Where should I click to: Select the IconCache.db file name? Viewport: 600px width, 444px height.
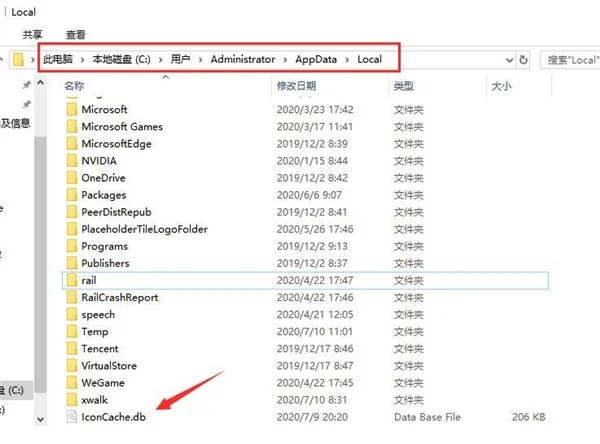pyautogui.click(x=113, y=417)
